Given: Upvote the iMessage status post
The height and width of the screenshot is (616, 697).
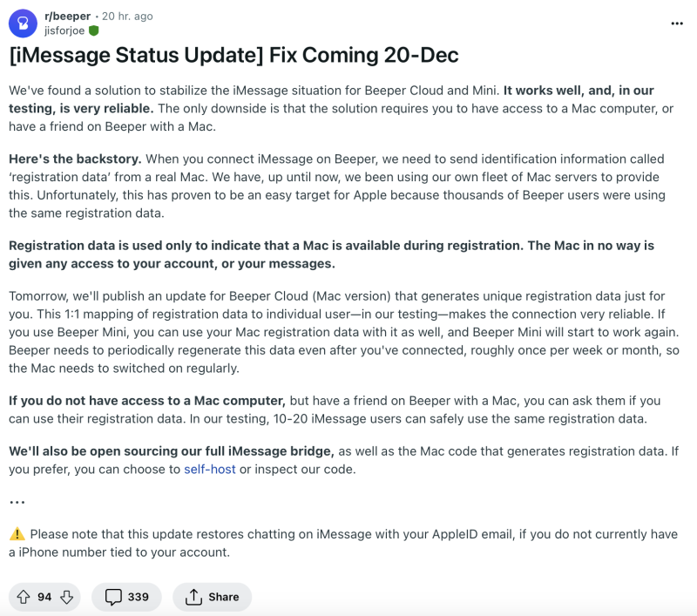Looking at the screenshot, I should coord(24,597).
